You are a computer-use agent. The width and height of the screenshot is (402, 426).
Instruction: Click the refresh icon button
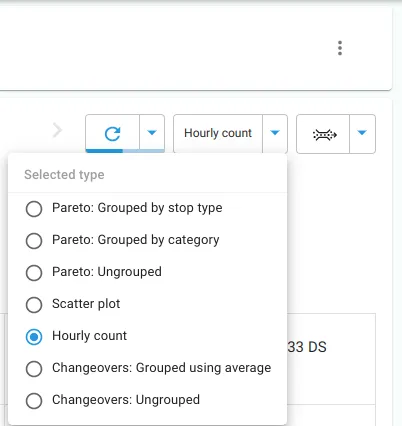click(112, 133)
